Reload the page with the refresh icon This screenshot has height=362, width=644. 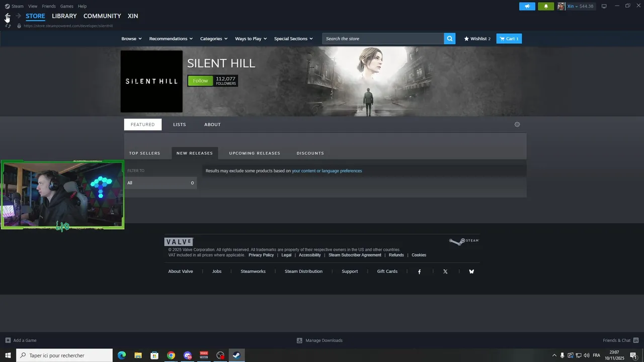pyautogui.click(x=8, y=26)
